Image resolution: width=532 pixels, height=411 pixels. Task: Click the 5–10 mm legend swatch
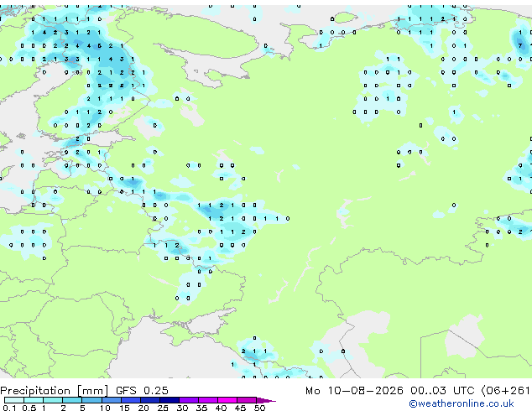pyautogui.click(x=91, y=400)
